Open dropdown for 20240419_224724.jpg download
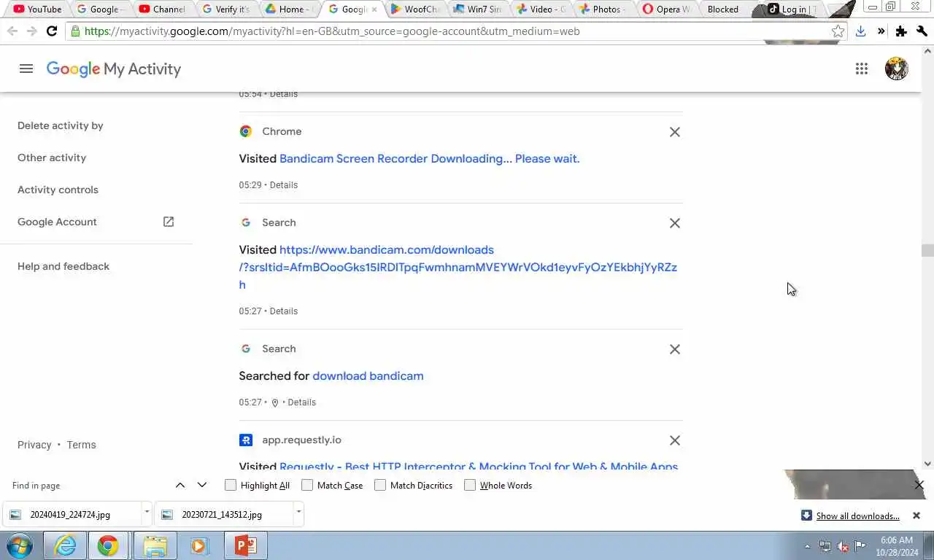This screenshot has width=934, height=560. (x=147, y=513)
